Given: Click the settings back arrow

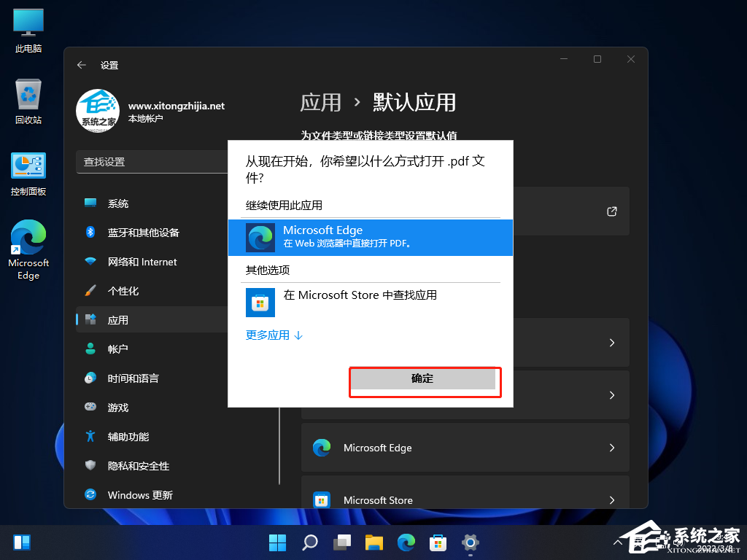Looking at the screenshot, I should pos(82,65).
